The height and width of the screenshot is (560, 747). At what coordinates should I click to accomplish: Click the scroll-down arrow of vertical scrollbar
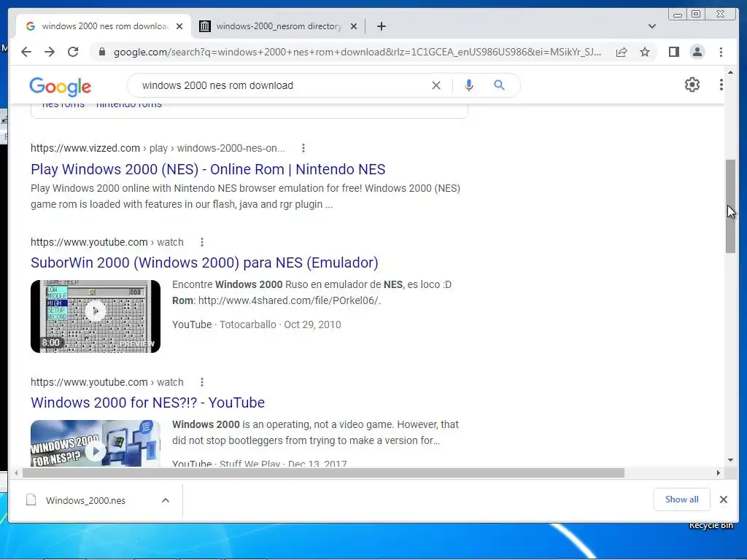pos(730,460)
